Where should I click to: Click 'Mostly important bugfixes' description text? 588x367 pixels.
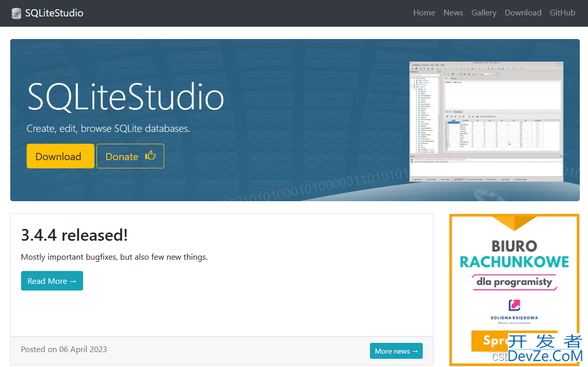tap(114, 257)
